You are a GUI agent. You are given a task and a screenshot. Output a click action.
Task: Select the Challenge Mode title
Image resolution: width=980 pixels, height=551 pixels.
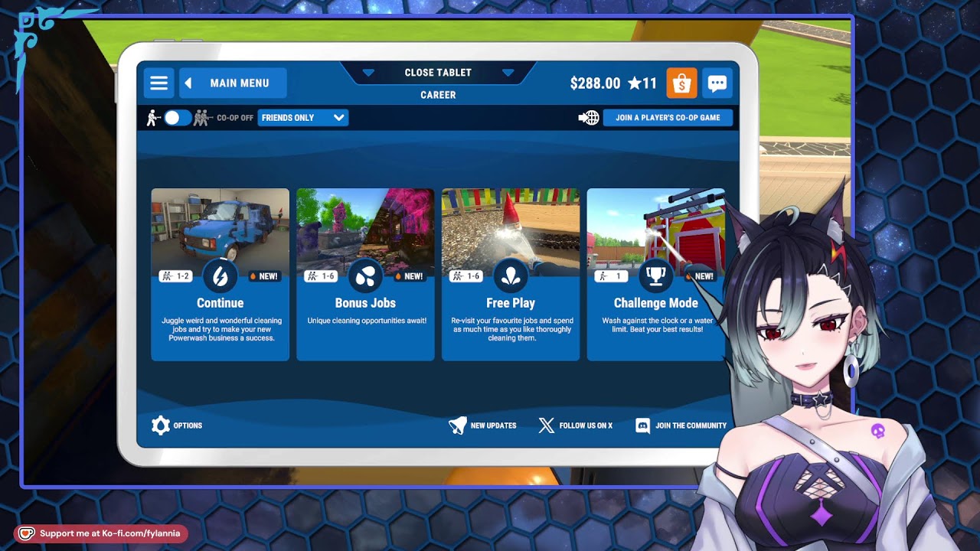point(656,303)
